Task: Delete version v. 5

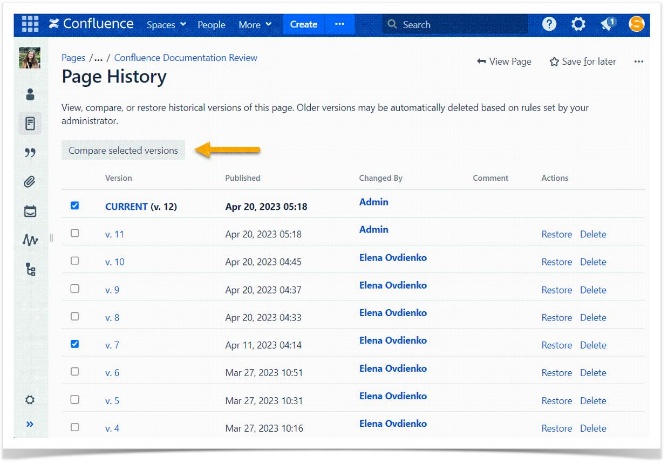Action: pos(593,401)
